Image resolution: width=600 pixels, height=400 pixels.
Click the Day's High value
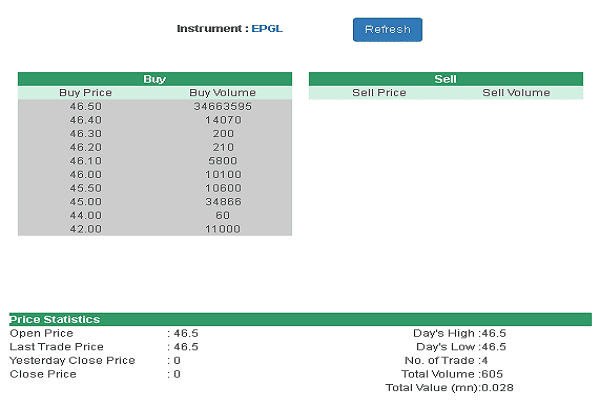[493, 333]
